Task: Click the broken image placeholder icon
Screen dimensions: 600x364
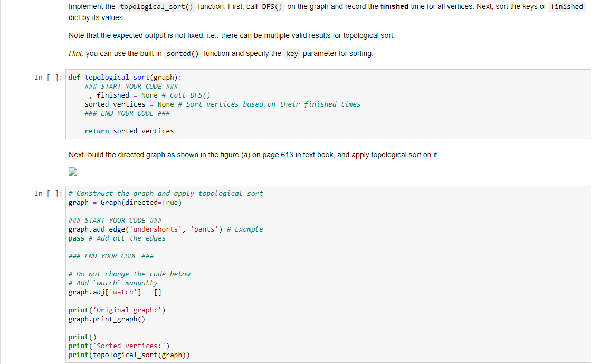Action: tap(72, 171)
